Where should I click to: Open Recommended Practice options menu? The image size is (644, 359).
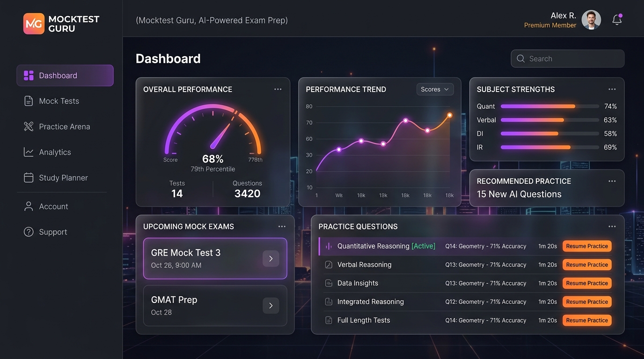[612, 181]
